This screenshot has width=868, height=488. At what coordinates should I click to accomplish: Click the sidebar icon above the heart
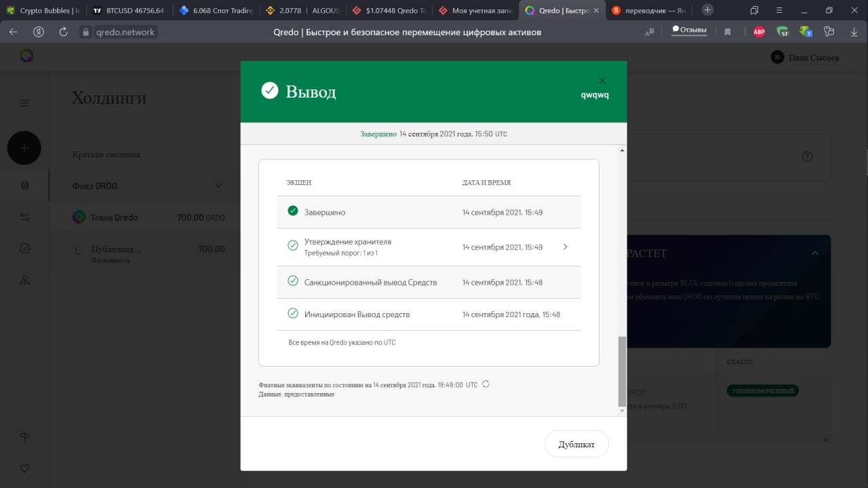point(24,437)
